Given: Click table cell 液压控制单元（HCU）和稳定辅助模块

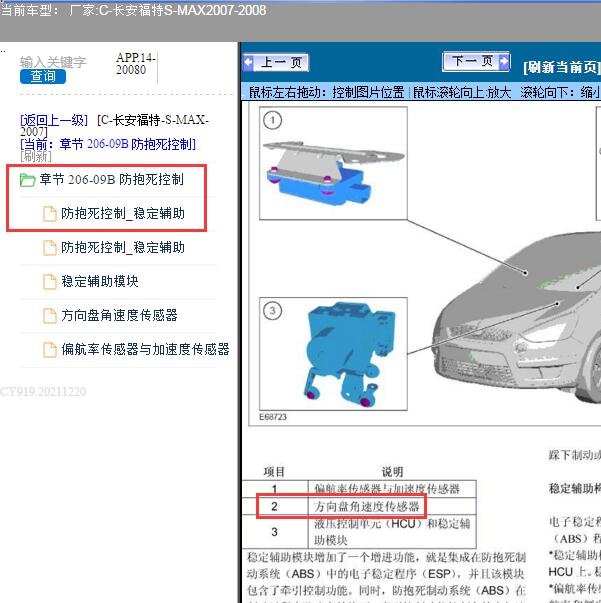Looking at the screenshot, I should [392, 532].
